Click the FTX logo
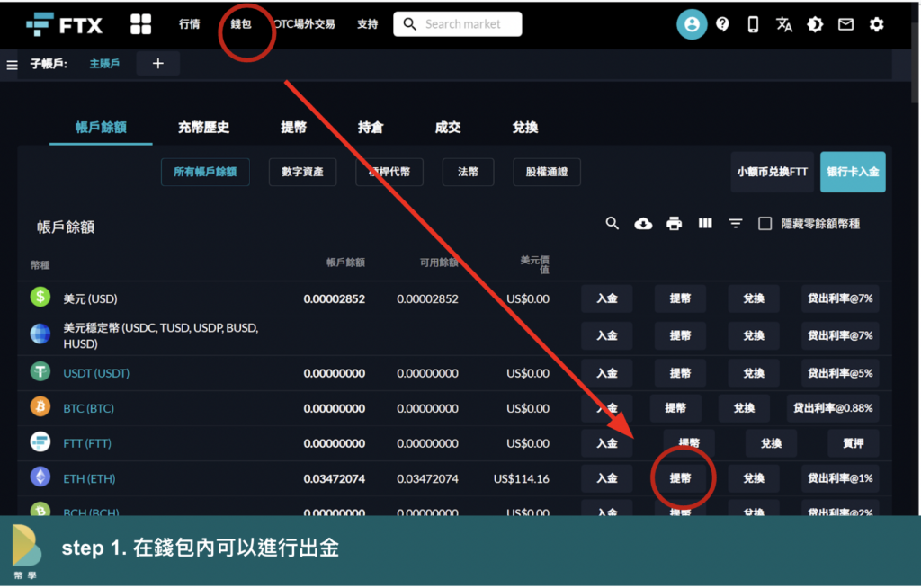Image resolution: width=921 pixels, height=588 pixels. [65, 24]
